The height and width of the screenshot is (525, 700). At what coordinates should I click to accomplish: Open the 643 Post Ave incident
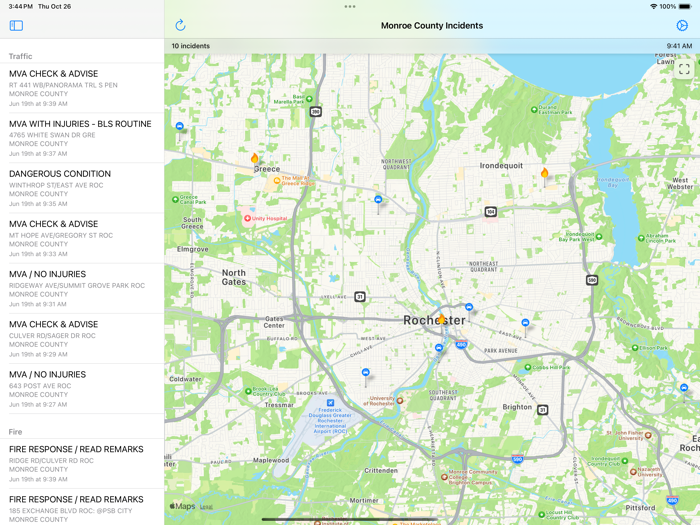tap(82, 389)
